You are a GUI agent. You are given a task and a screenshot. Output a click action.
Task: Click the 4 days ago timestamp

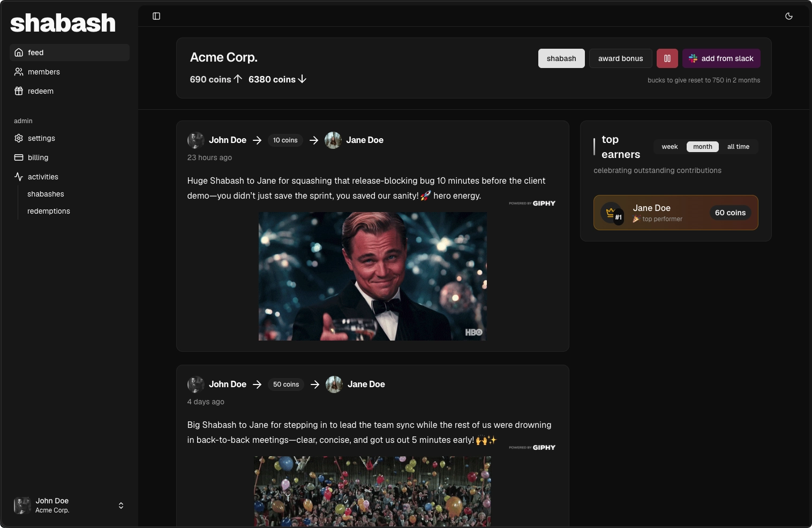click(x=206, y=402)
